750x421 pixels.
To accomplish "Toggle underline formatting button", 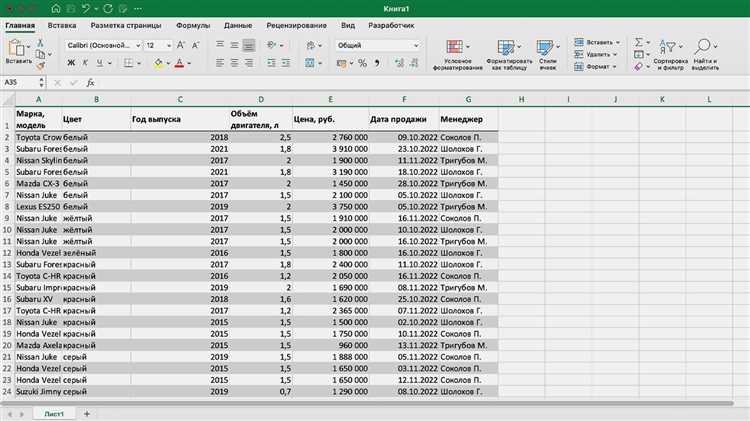I will click(99, 63).
